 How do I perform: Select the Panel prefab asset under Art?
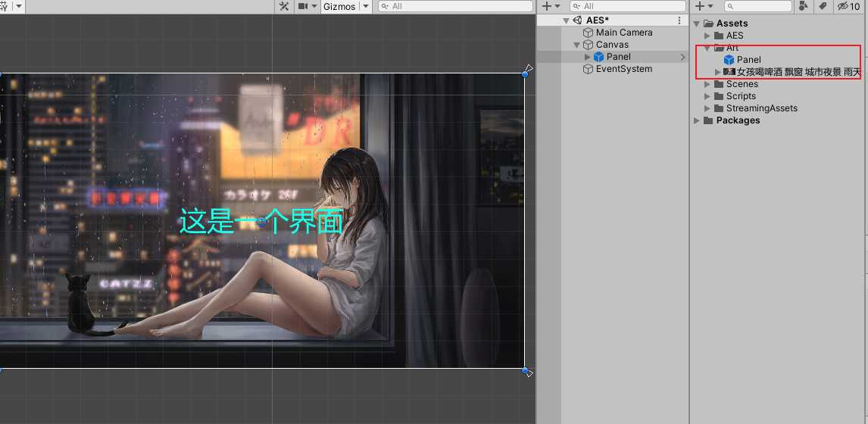tap(748, 60)
